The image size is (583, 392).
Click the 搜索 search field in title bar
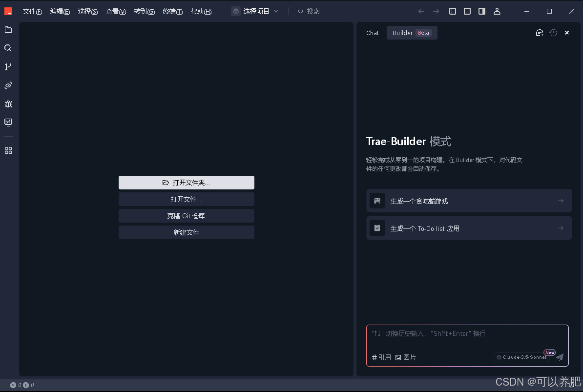[x=309, y=12]
